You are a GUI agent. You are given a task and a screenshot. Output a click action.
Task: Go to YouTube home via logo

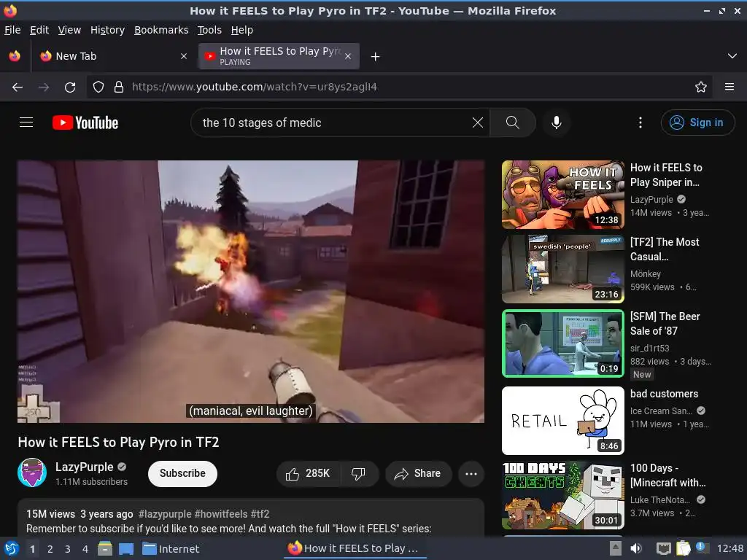pos(85,122)
